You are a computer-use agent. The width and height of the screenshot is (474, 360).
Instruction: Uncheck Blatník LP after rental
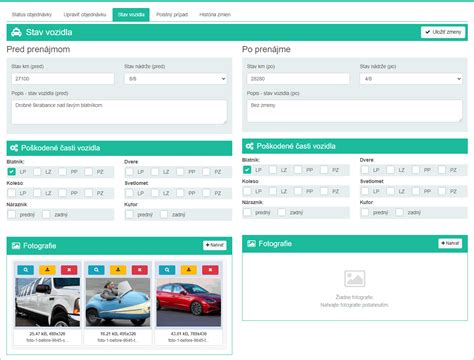(247, 170)
